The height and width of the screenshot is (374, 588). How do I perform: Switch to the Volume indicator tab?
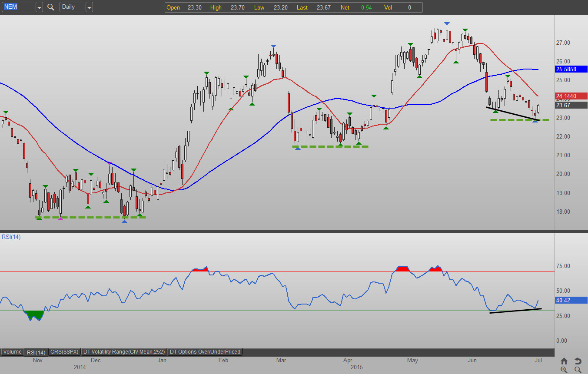pos(12,352)
